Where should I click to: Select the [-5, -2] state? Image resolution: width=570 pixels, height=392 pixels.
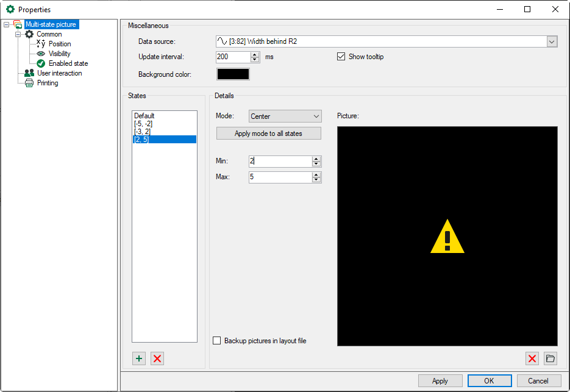[x=165, y=124]
